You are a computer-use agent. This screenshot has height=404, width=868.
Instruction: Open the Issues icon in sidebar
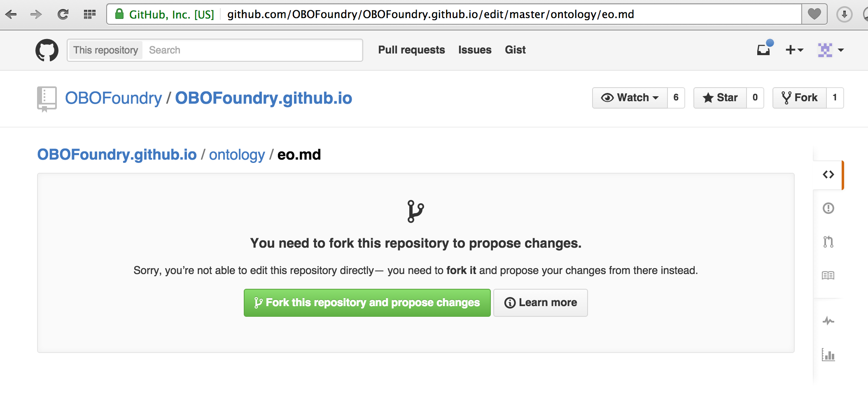(828, 208)
